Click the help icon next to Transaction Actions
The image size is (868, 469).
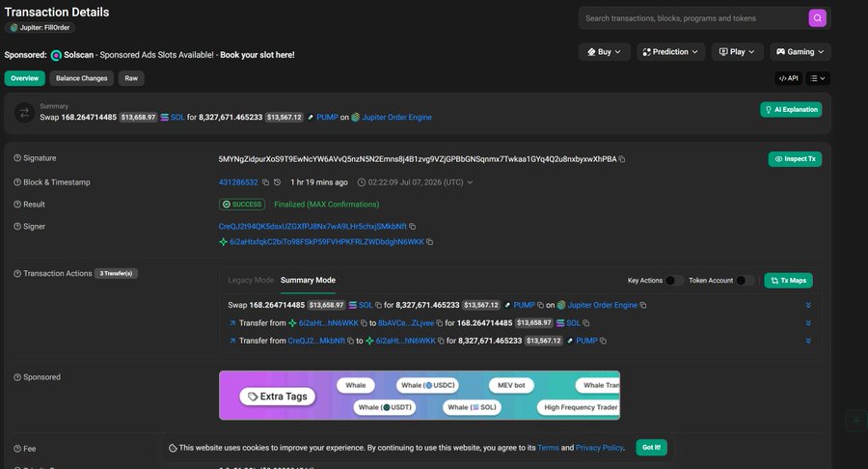tap(17, 273)
